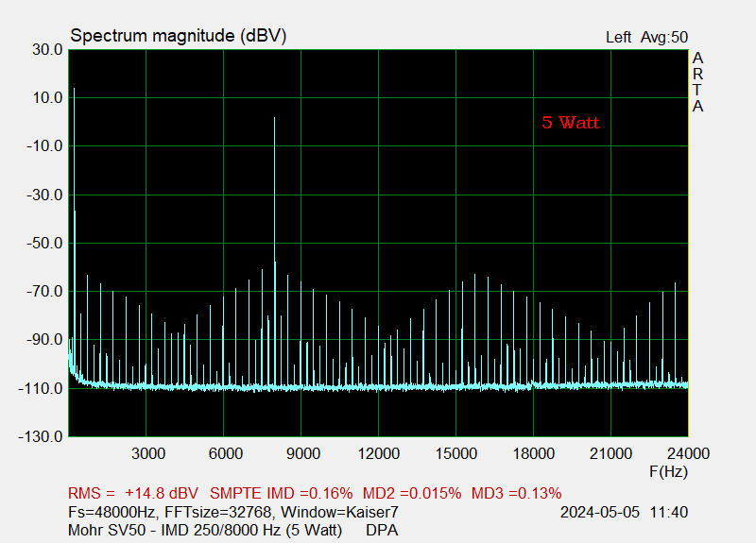The height and width of the screenshot is (543, 756).
Task: Click the 'Avg:50' averaging label
Action: [664, 37]
